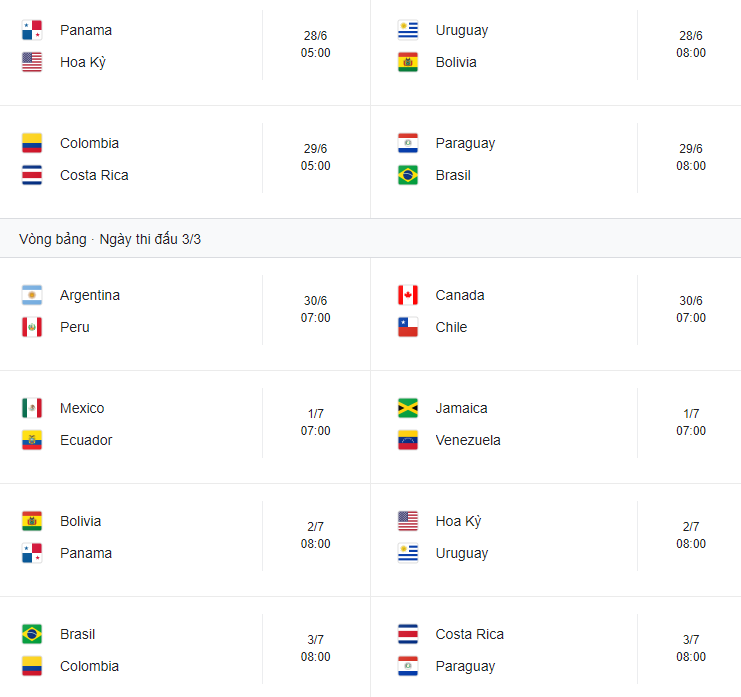
Task: Click the Costa Rica flag in the 3/7 match
Action: pos(407,634)
